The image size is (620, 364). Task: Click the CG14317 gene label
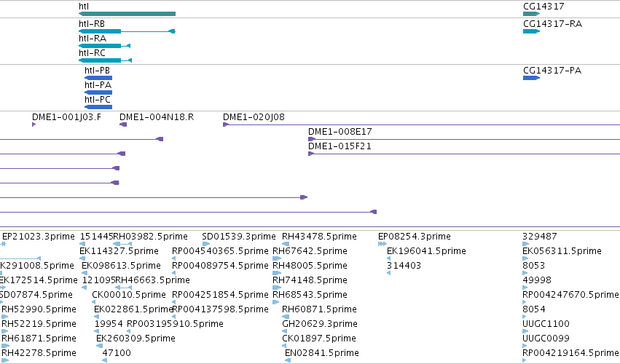(x=544, y=7)
